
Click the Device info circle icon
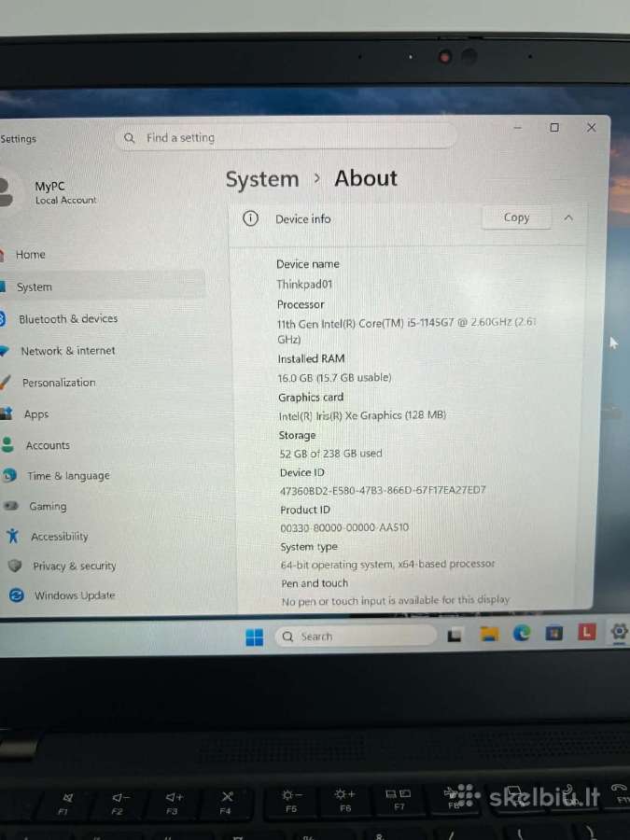[250, 218]
